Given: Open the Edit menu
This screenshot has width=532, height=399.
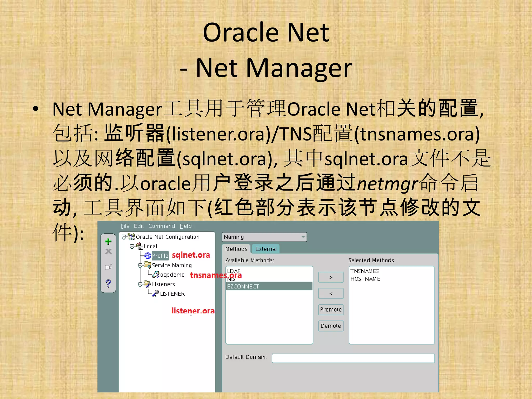Looking at the screenshot, I should pyautogui.click(x=139, y=226).
